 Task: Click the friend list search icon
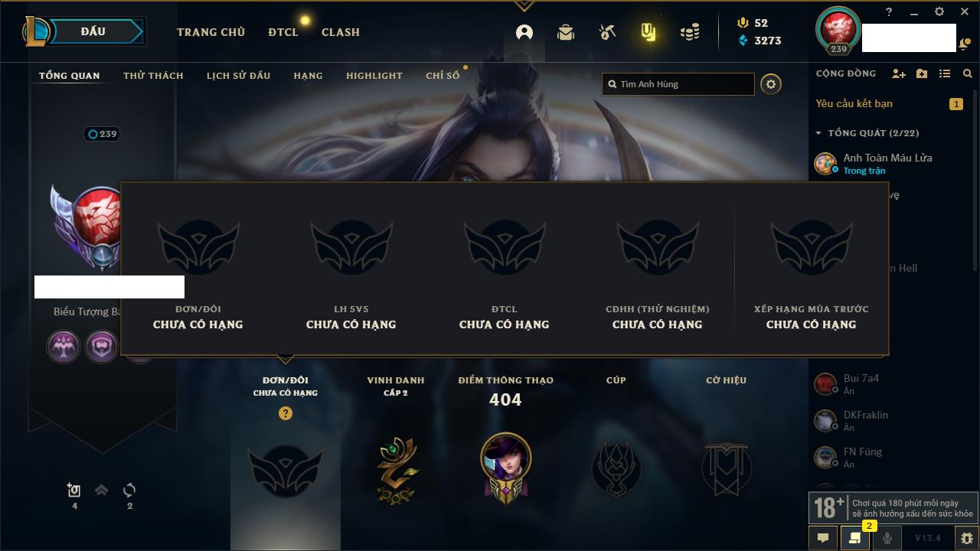point(968,73)
